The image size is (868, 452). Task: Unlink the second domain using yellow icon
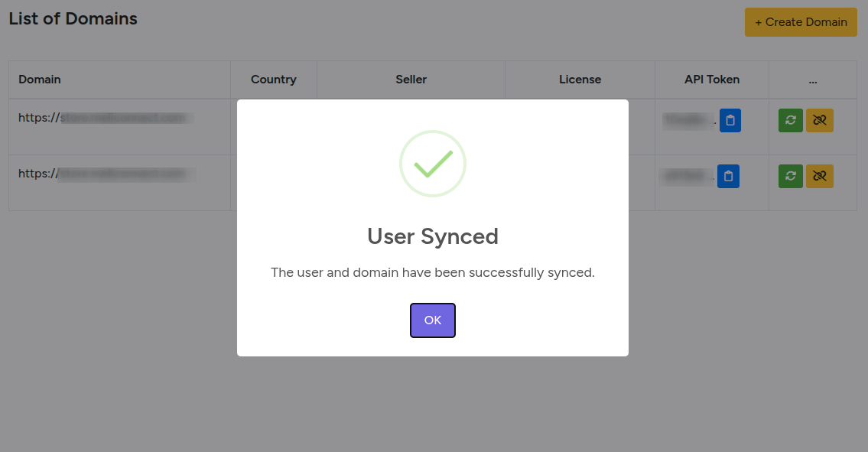pyautogui.click(x=820, y=176)
